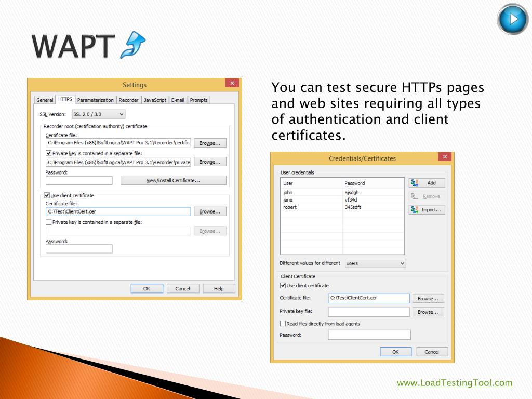Click the Add user icon button
Viewport: 532px width, 399px height.
tap(427, 183)
